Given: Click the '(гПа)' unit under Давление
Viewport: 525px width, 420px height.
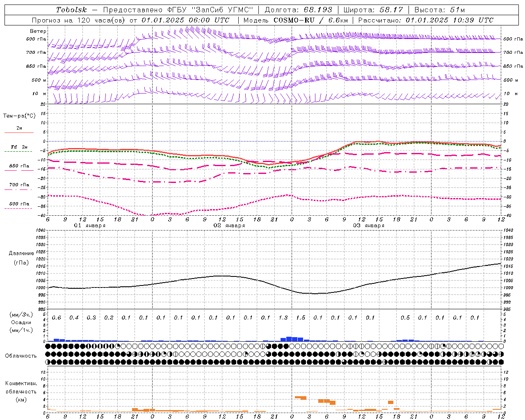Looking at the screenshot, I should click(21, 263).
